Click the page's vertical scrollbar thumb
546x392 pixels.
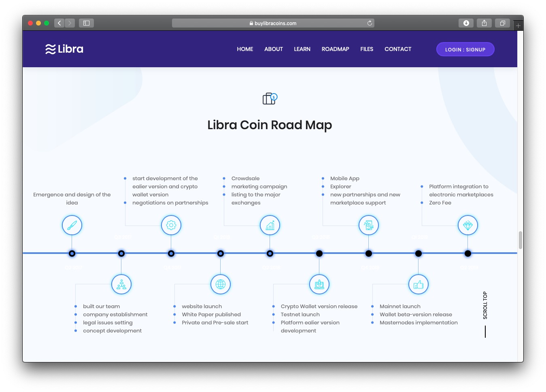click(x=521, y=240)
